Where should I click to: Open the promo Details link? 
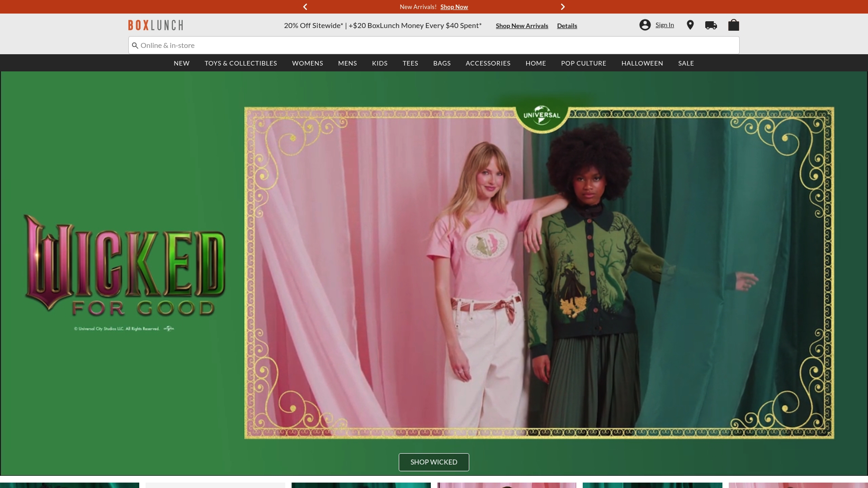(x=567, y=26)
